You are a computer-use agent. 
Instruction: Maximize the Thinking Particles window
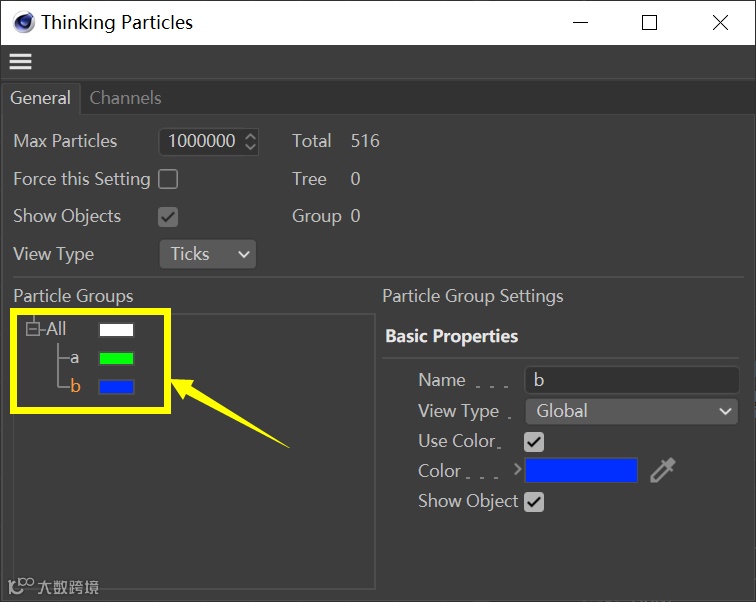click(649, 22)
